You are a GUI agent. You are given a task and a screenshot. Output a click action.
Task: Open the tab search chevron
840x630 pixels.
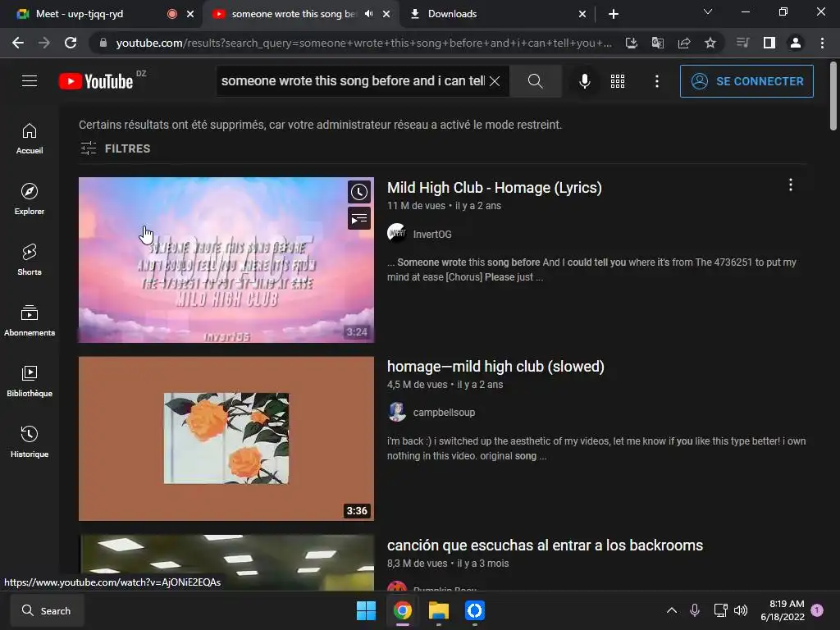point(708,11)
